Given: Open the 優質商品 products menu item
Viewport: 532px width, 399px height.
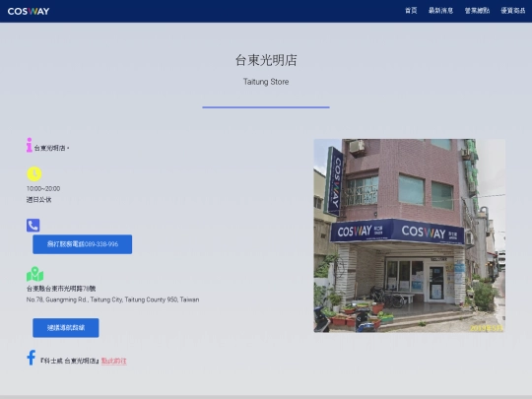Looking at the screenshot, I should 513,11.
